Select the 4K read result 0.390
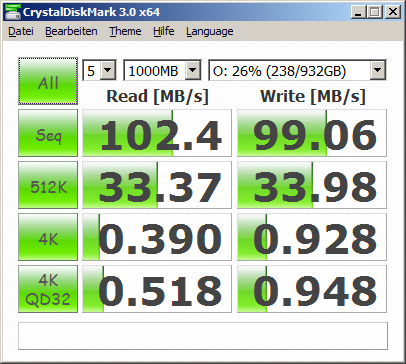This screenshot has height=364, width=406. click(x=157, y=237)
